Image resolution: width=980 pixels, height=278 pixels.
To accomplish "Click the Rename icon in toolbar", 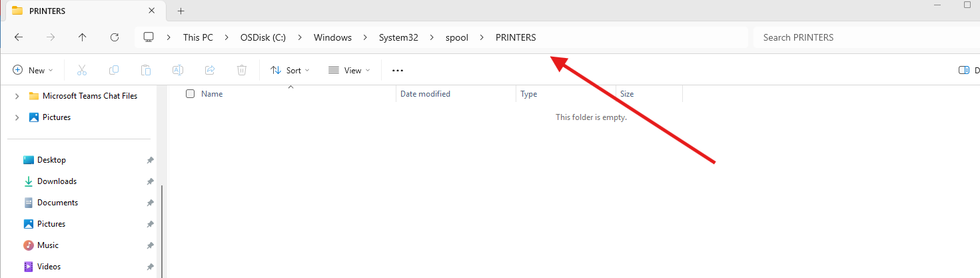I will coord(178,70).
